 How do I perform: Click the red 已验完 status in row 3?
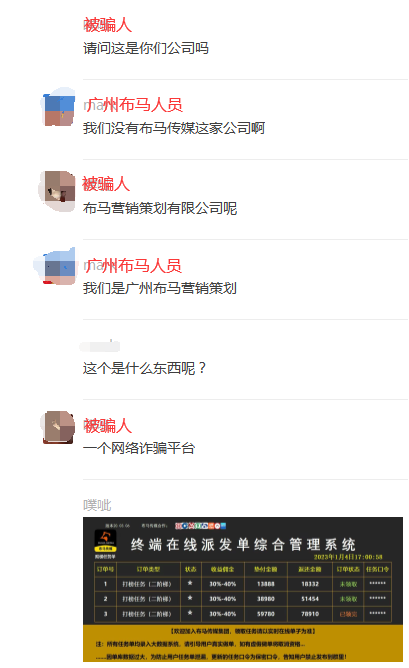tap(348, 614)
